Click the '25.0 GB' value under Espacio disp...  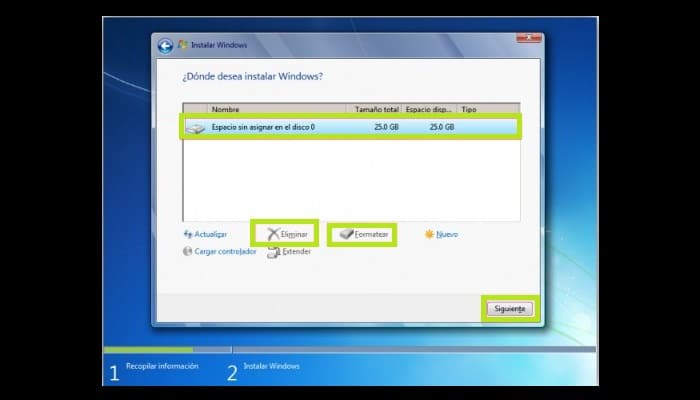(442, 127)
